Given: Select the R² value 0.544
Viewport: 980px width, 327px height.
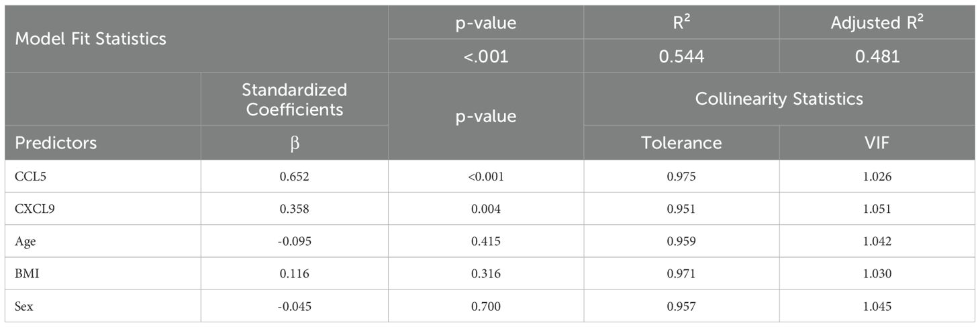Looking at the screenshot, I should point(681,56).
